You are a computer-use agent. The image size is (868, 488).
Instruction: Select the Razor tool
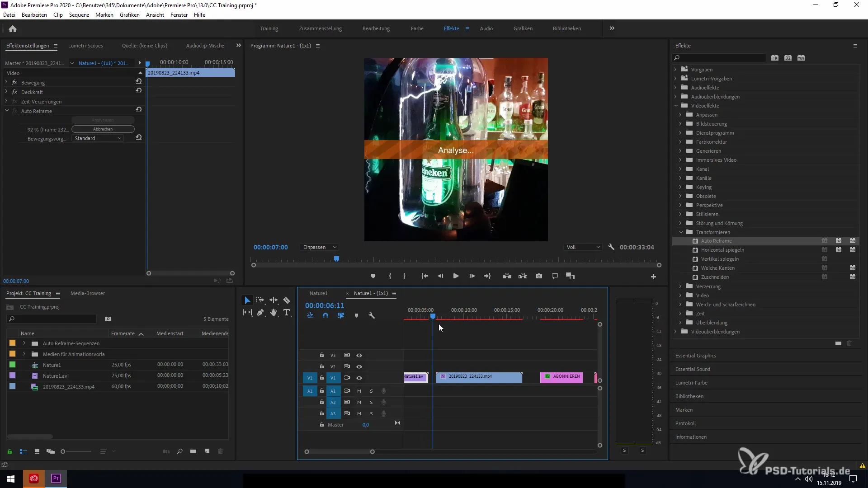(x=287, y=300)
